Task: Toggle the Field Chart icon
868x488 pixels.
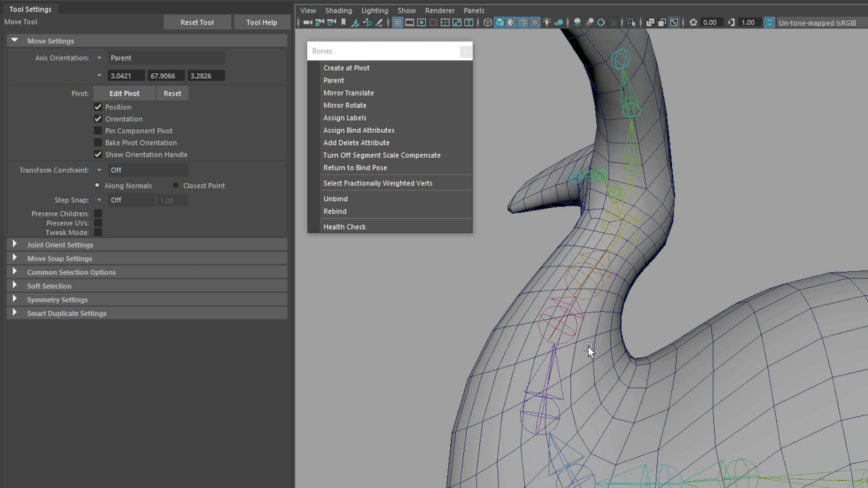Action: (x=446, y=22)
